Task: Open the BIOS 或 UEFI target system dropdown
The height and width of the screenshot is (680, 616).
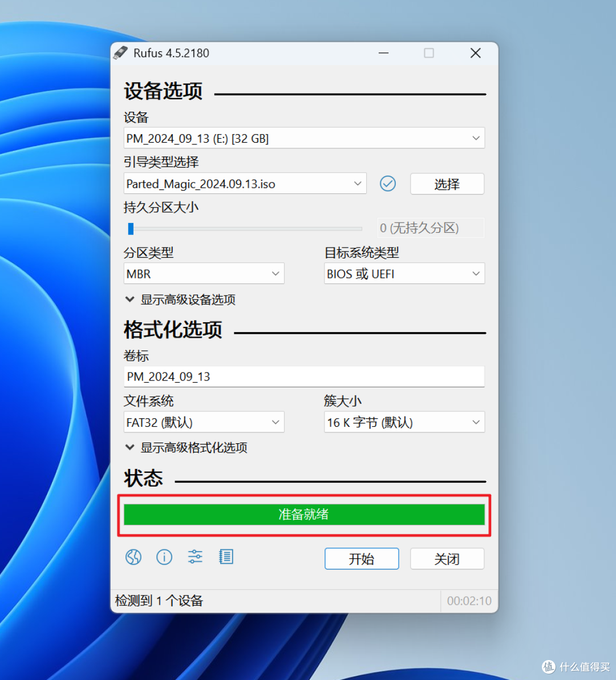Action: click(404, 274)
